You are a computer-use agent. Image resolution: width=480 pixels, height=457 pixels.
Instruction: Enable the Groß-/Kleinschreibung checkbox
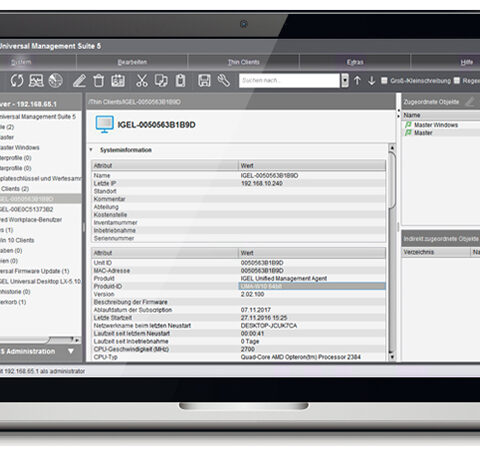click(x=384, y=81)
